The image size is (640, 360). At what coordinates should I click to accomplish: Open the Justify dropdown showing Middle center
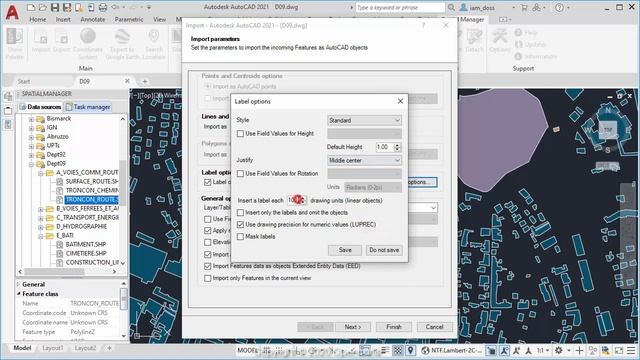tap(364, 160)
